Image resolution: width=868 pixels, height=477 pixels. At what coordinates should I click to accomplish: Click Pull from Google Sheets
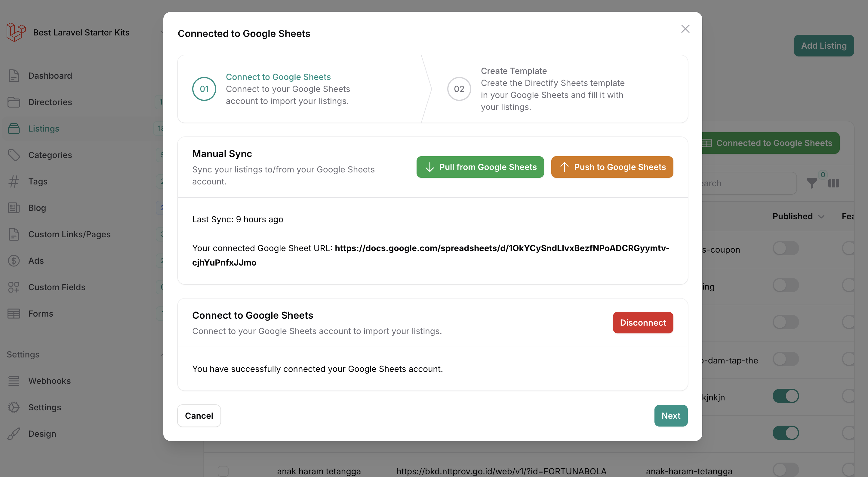click(x=480, y=167)
